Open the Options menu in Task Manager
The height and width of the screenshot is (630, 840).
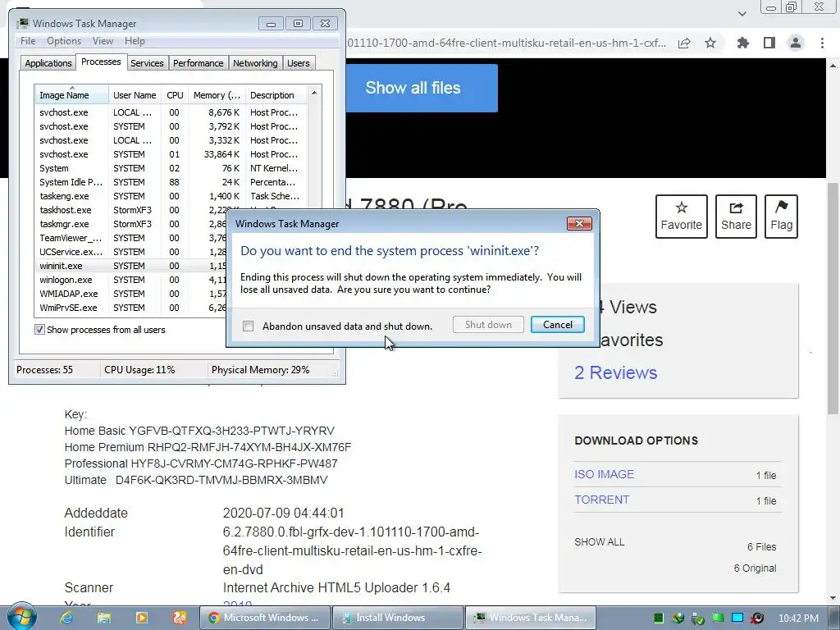pyautogui.click(x=64, y=41)
